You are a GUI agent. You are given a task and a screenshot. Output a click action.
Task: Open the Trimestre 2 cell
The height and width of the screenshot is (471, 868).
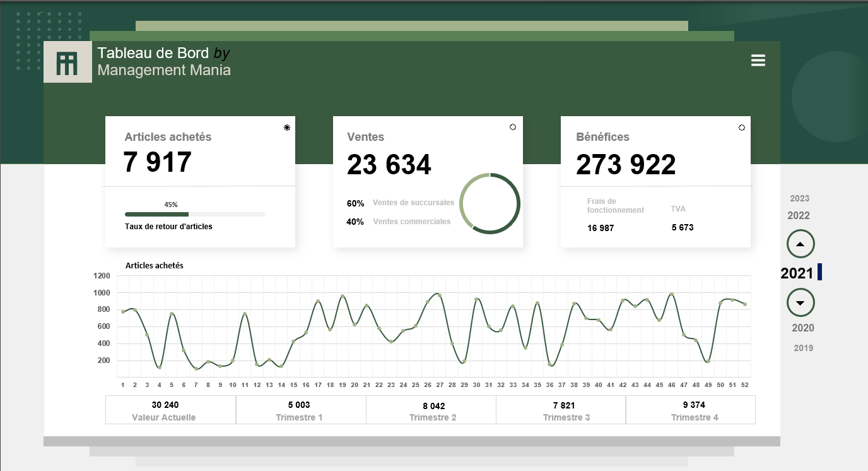click(431, 410)
